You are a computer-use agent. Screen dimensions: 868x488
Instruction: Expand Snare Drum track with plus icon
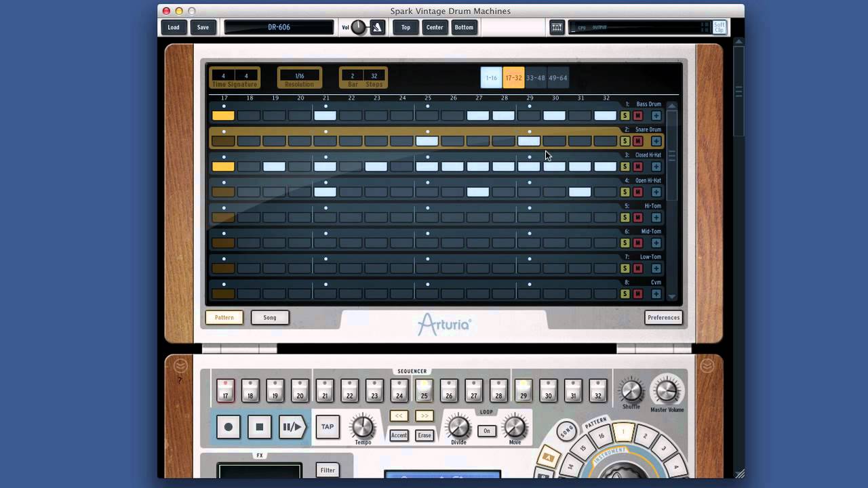(x=656, y=141)
